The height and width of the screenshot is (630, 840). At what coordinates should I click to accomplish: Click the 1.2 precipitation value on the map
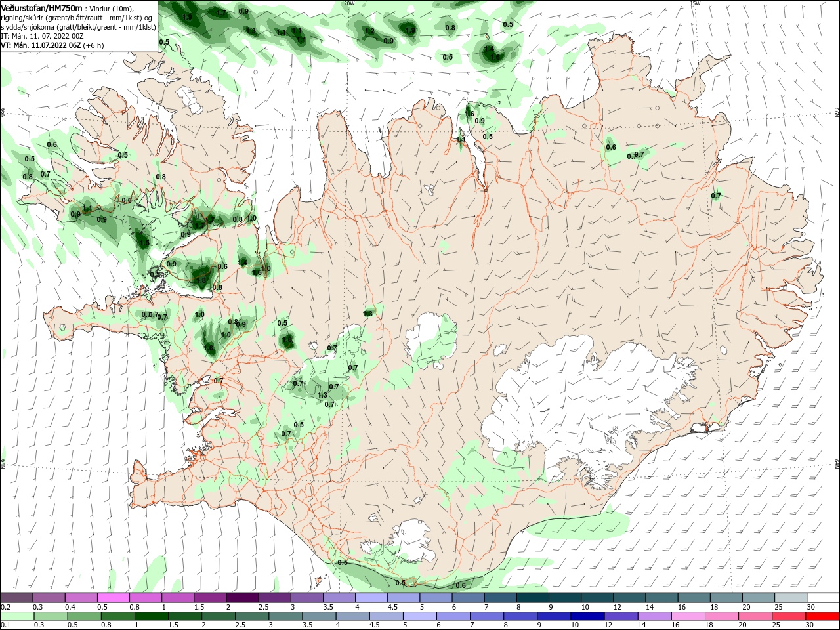tap(369, 31)
